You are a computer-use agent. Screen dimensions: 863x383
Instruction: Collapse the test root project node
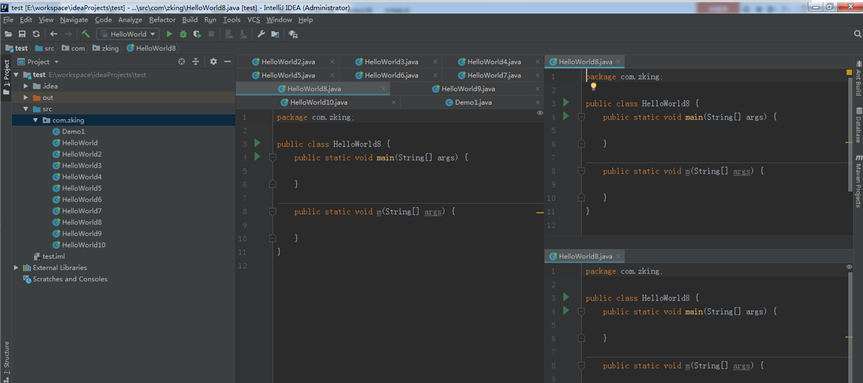(x=16, y=75)
